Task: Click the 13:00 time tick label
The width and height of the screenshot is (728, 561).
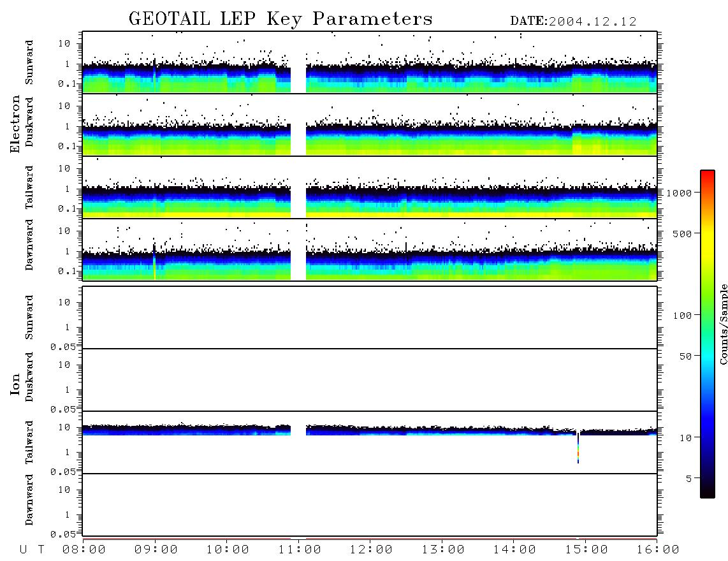Action: (x=443, y=550)
